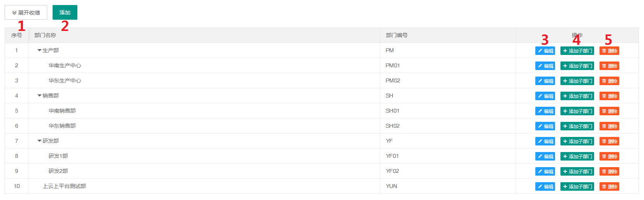Collapse the 研发部 tree row
Viewport: 644px width, 200px height.
pyautogui.click(x=39, y=141)
